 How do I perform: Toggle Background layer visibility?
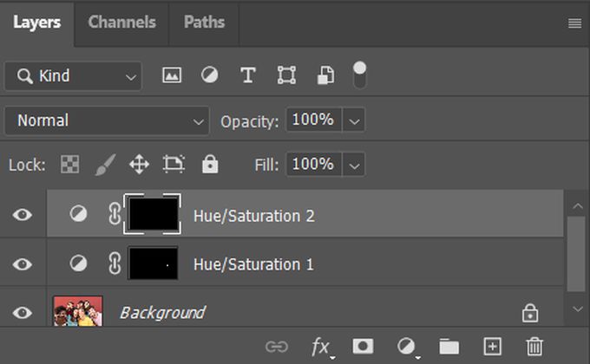23,312
